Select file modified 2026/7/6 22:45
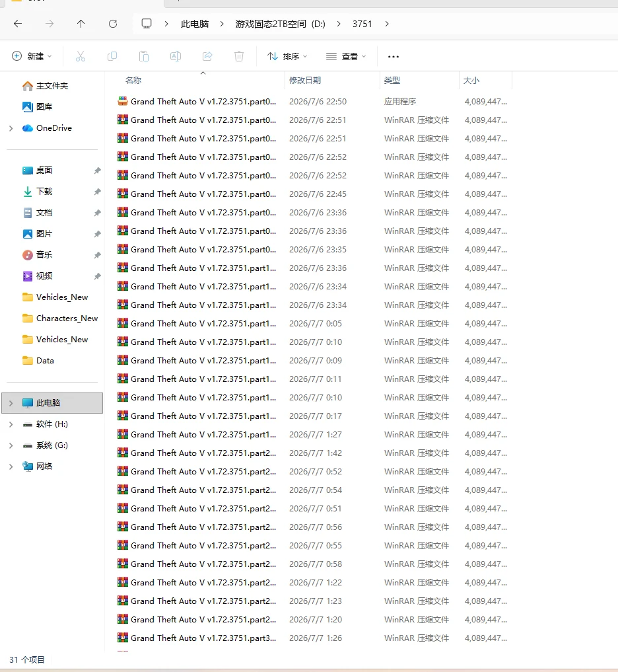 [x=313, y=194]
